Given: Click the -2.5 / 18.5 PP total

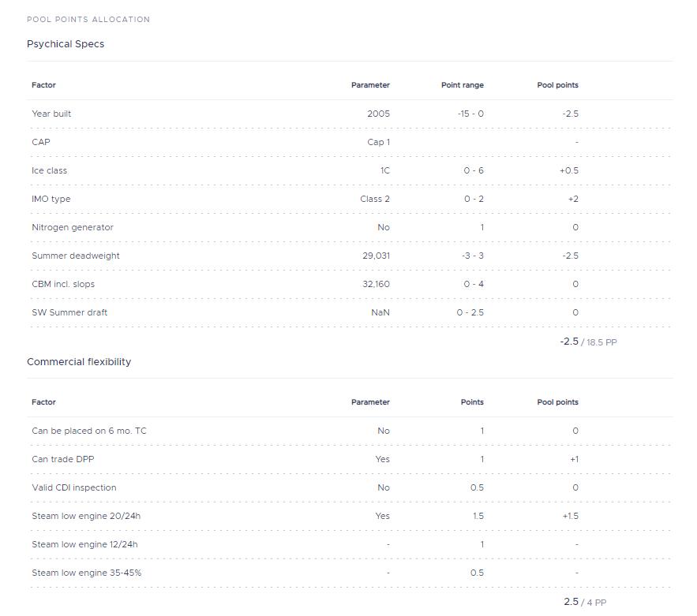Looking at the screenshot, I should point(588,342).
